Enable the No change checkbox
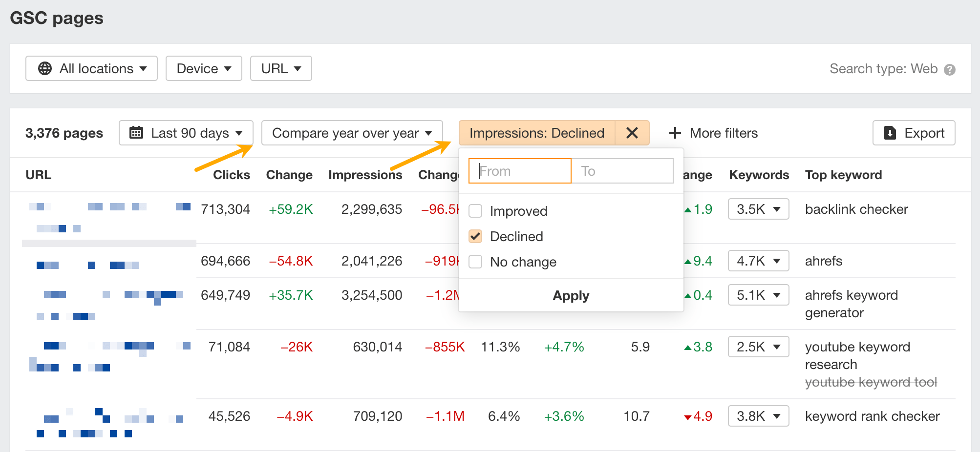Viewport: 980px width, 452px height. click(475, 262)
